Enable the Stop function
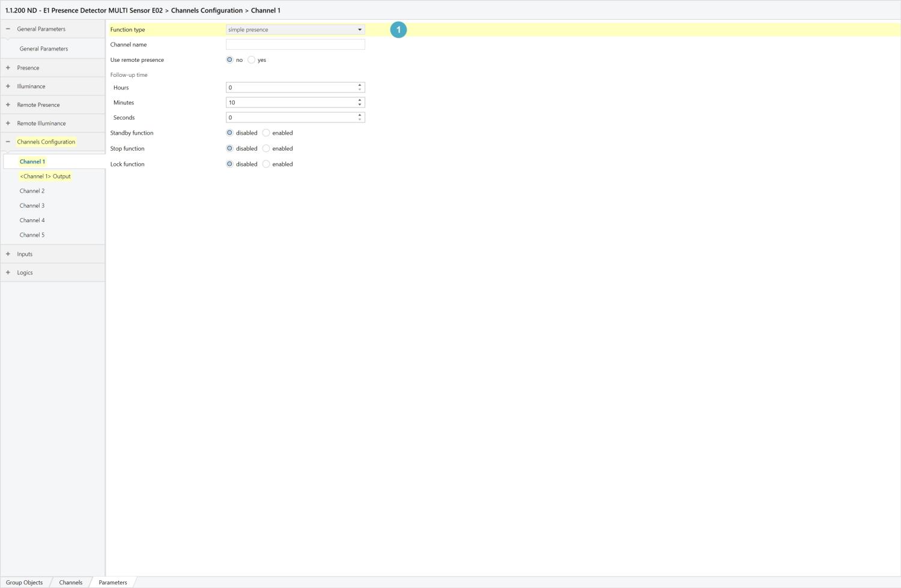 (266, 148)
